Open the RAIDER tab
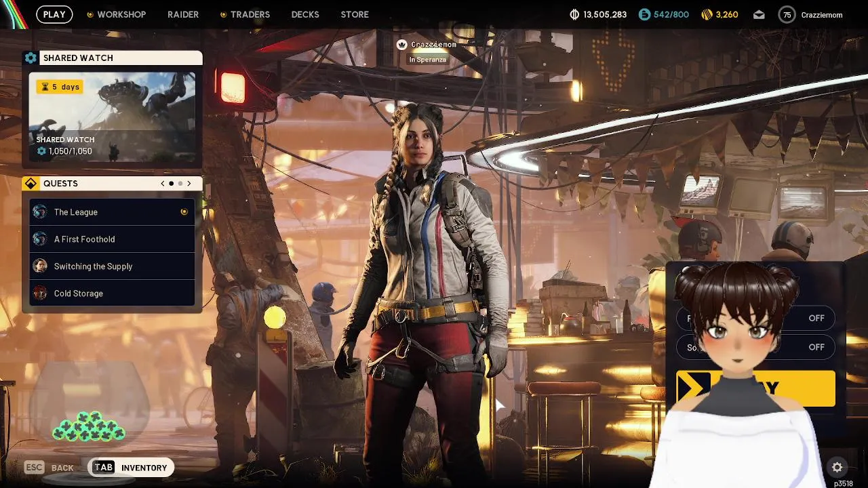The width and height of the screenshot is (868, 488). pyautogui.click(x=183, y=14)
